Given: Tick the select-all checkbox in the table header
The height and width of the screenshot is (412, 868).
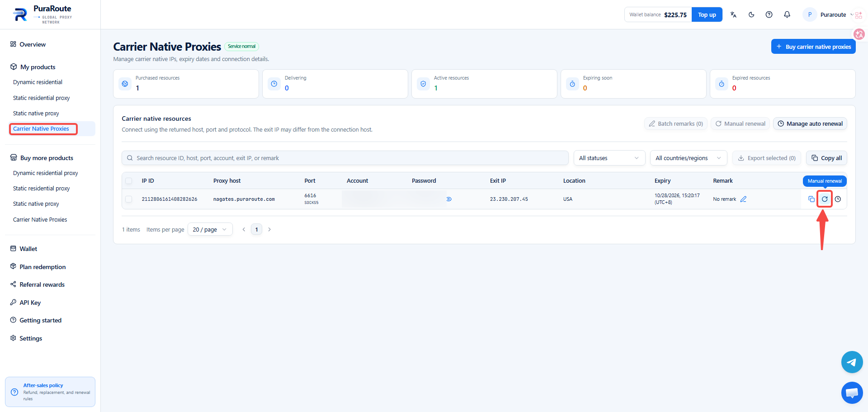Looking at the screenshot, I should pyautogui.click(x=129, y=181).
